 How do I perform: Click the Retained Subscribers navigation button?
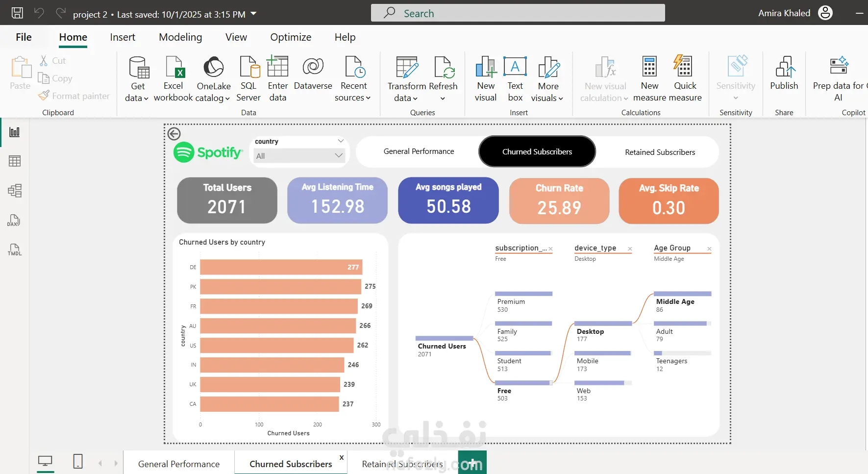click(x=660, y=152)
